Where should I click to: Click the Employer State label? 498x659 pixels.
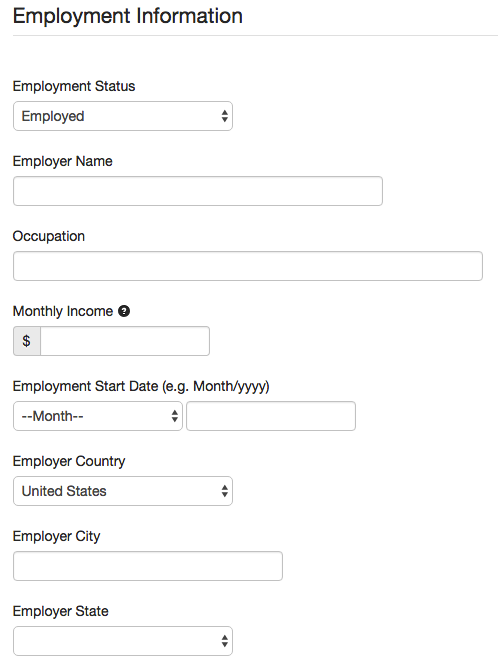tap(61, 611)
